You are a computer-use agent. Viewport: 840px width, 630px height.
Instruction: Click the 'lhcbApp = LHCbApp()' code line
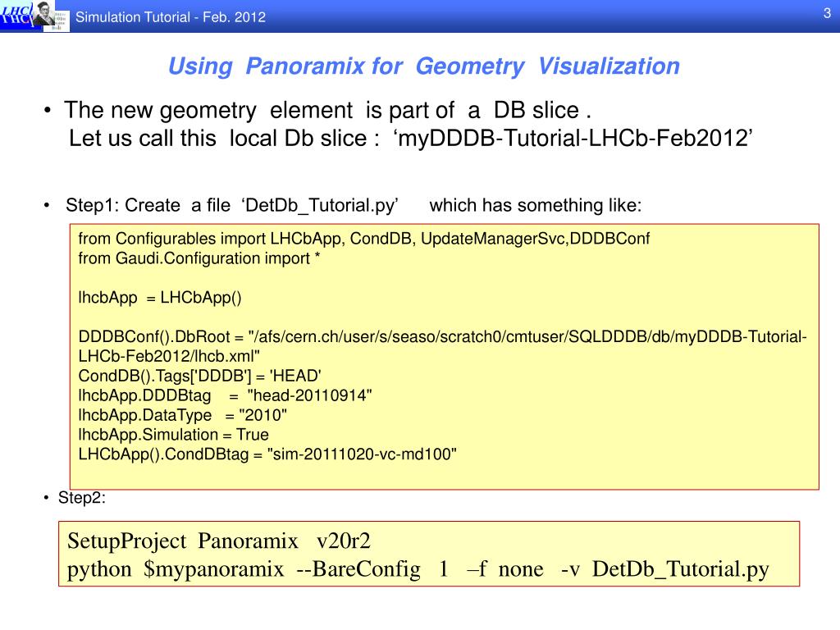coord(160,297)
